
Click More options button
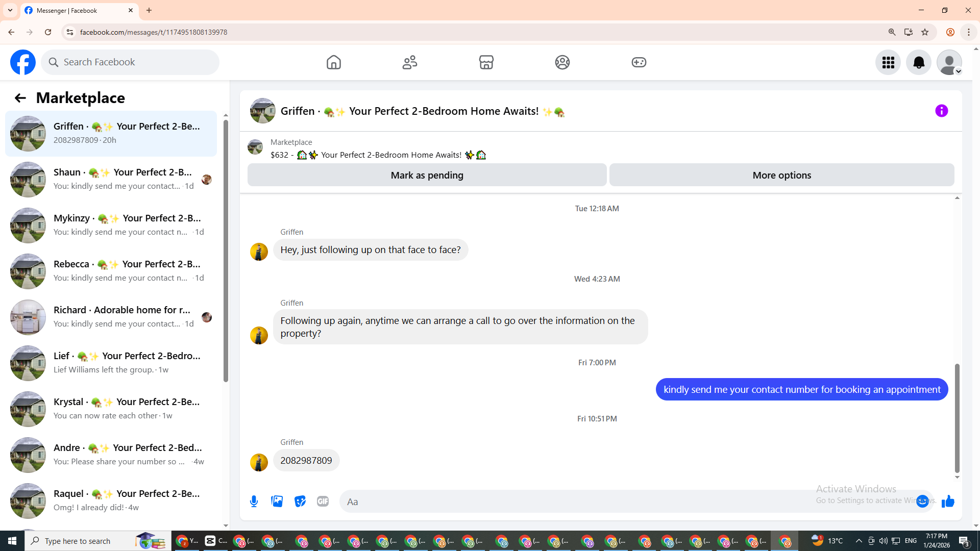[781, 175]
